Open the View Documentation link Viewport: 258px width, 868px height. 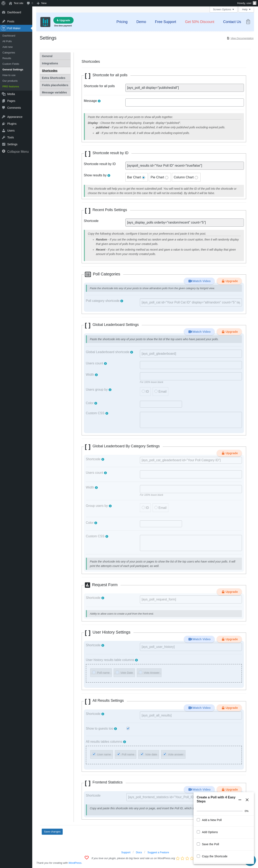tap(242, 38)
